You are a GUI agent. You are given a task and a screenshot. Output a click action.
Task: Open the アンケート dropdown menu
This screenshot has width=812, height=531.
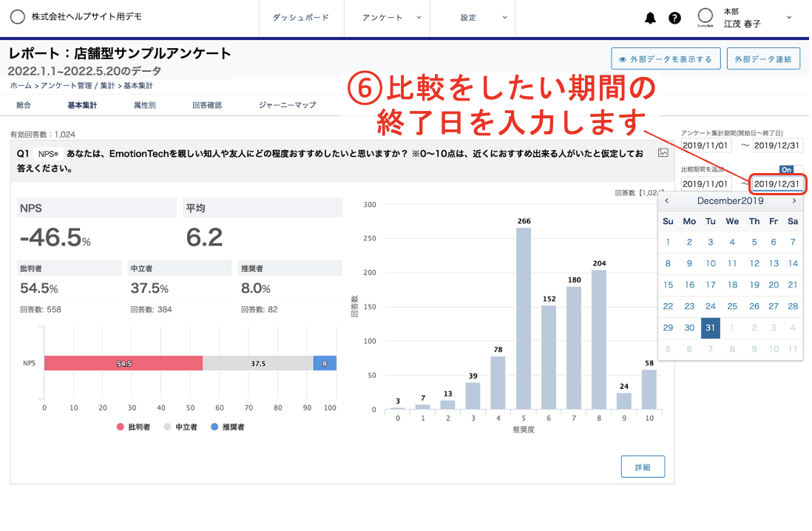pos(382,18)
